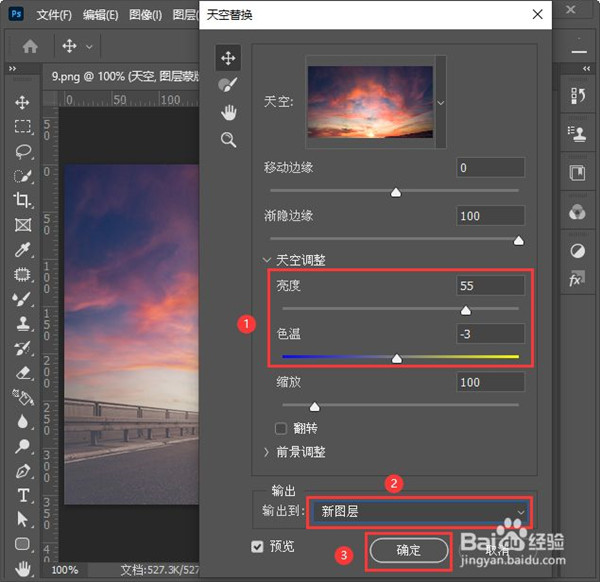Open the sky preset picker arrow

click(440, 103)
